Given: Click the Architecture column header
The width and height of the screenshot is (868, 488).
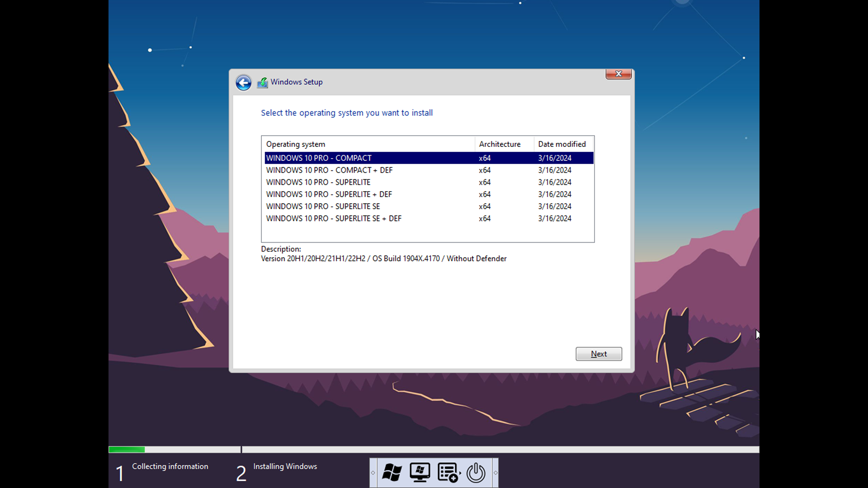Looking at the screenshot, I should [504, 144].
